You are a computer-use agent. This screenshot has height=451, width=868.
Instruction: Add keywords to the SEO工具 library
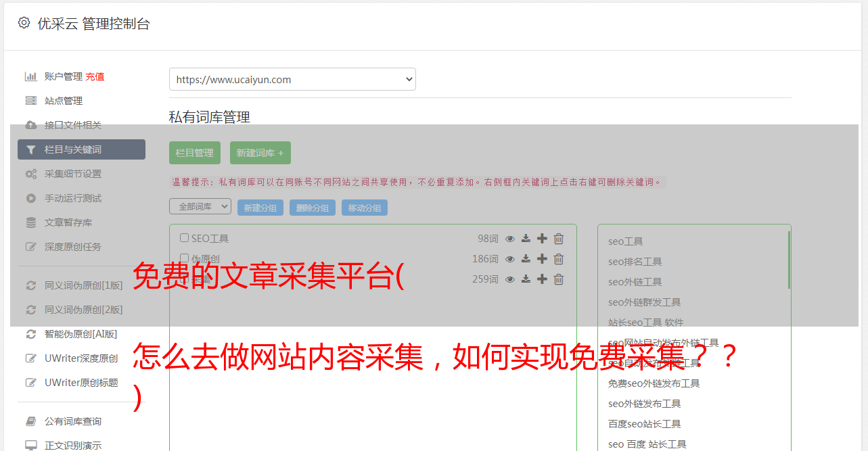(542, 239)
